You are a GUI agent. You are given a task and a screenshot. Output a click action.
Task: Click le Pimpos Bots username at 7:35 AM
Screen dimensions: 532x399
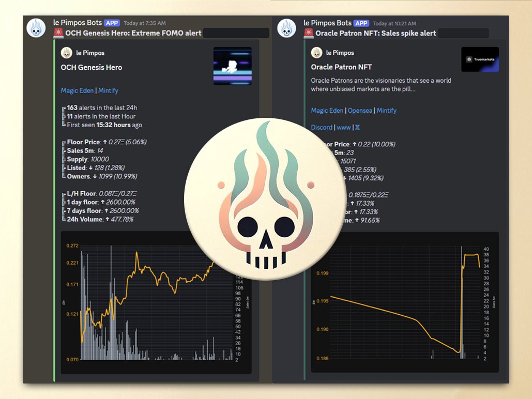click(x=78, y=23)
